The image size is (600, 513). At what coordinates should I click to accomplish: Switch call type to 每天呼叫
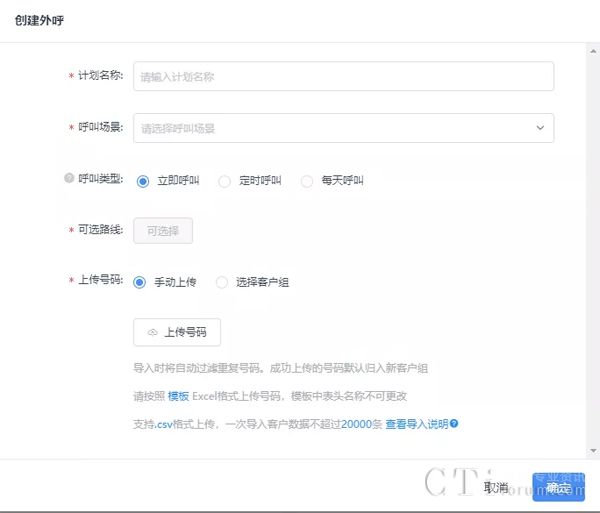(x=307, y=181)
